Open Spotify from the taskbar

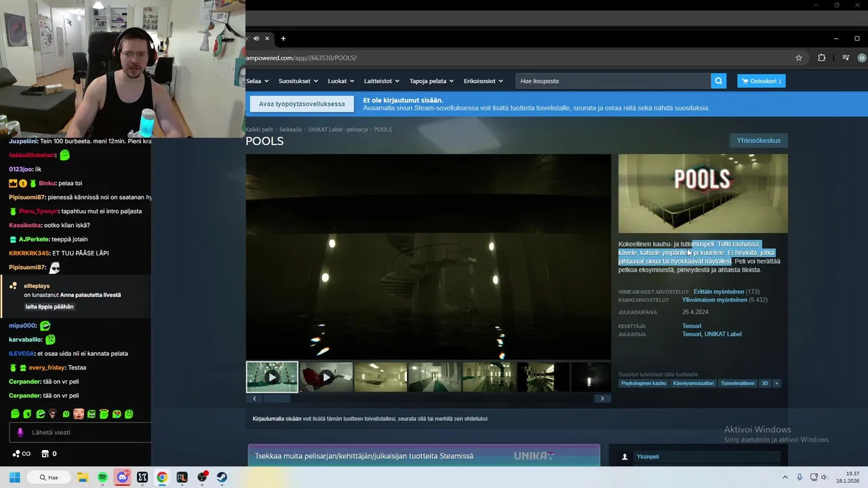pos(102,477)
